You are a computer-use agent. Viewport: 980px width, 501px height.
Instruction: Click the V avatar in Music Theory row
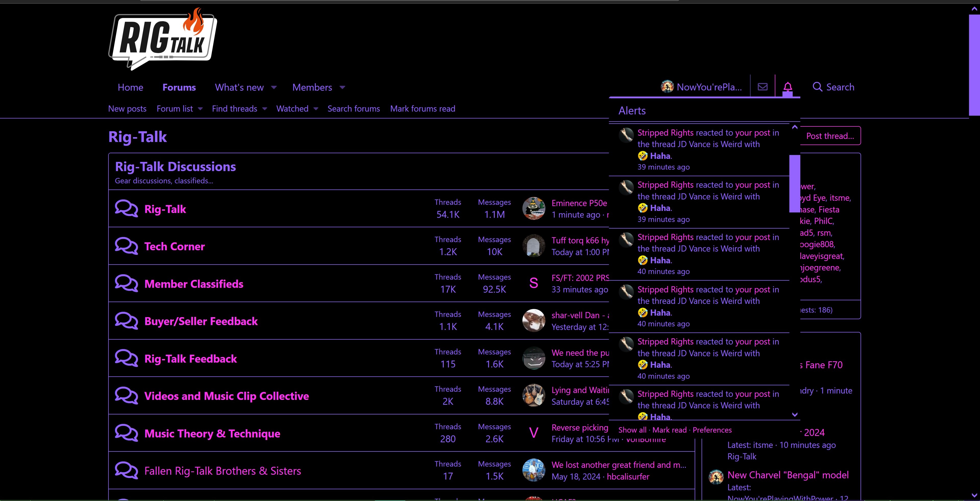(x=534, y=433)
